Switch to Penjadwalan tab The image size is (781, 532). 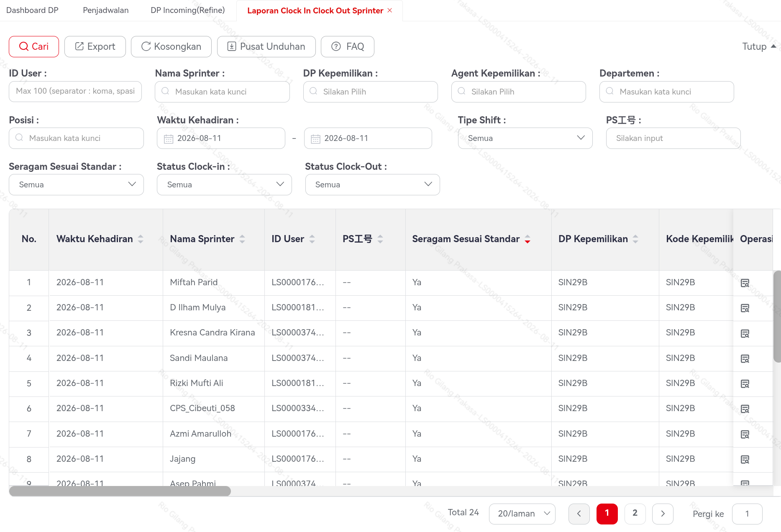106,10
